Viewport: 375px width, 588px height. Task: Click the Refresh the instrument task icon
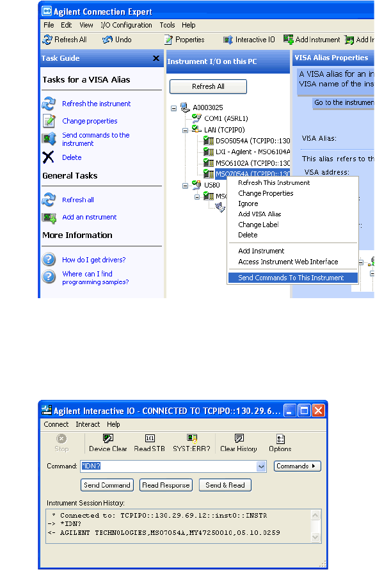click(49, 104)
